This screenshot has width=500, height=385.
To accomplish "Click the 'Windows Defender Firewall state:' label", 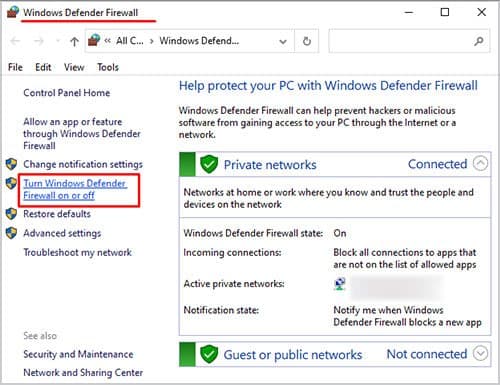I will pos(253,233).
